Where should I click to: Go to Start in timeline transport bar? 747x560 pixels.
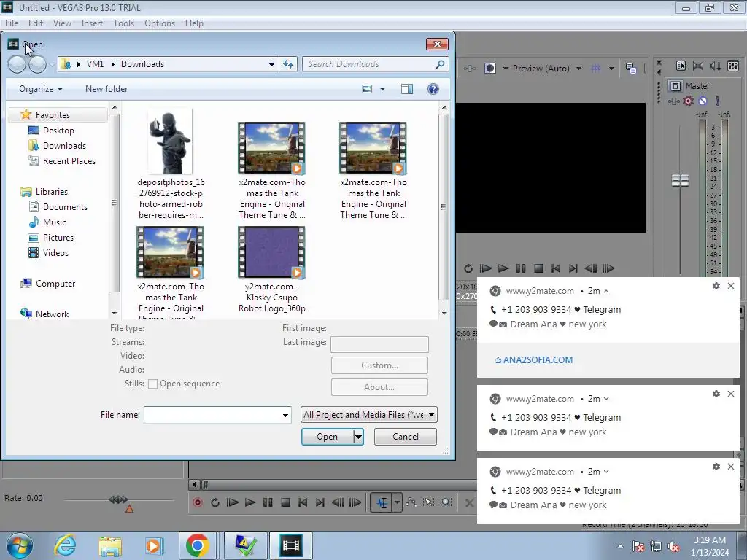[303, 502]
